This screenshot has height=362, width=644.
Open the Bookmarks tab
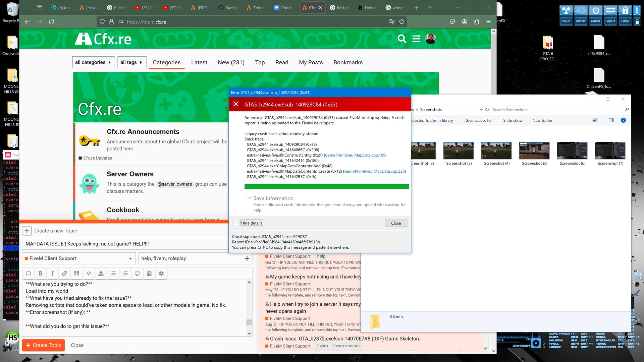pos(348,62)
